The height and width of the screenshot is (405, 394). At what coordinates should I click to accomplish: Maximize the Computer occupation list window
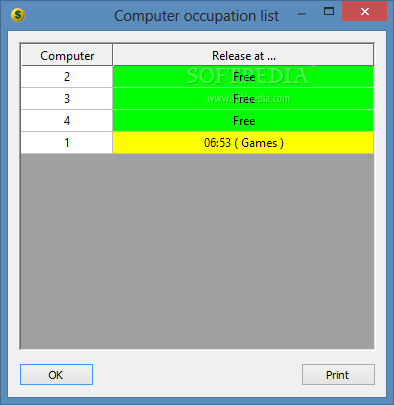329,12
